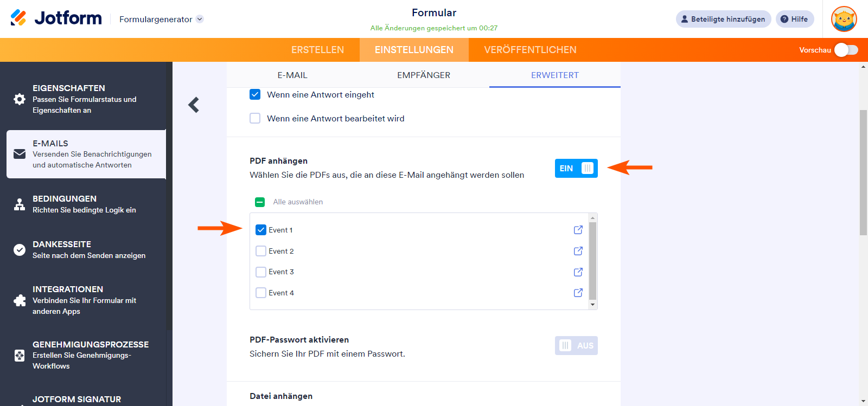Click 'Beteiligte hinzufügen' button
The image size is (868, 406).
[723, 19]
